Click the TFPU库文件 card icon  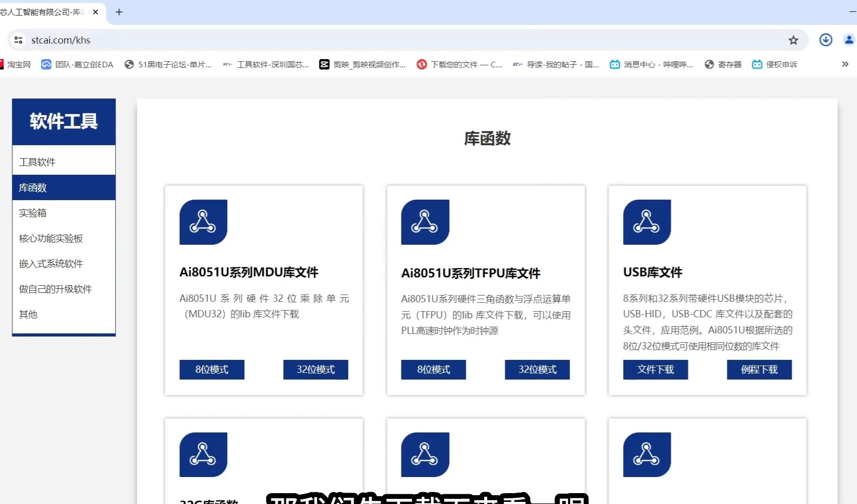[425, 222]
